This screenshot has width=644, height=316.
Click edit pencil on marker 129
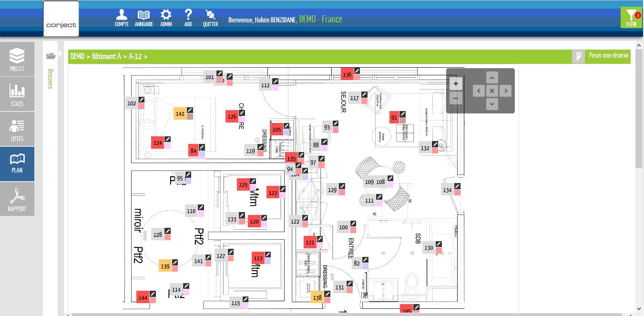342,186
